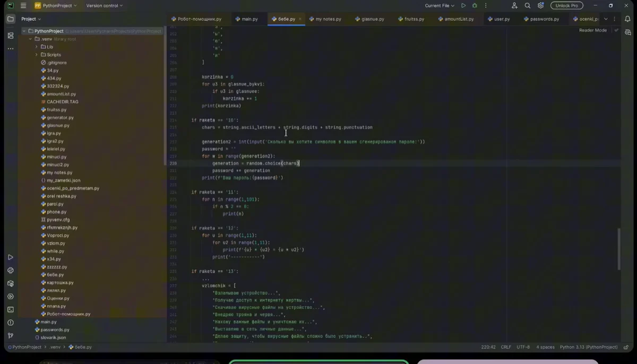
Task: Select .gitignore in project tree
Action: click(54, 63)
